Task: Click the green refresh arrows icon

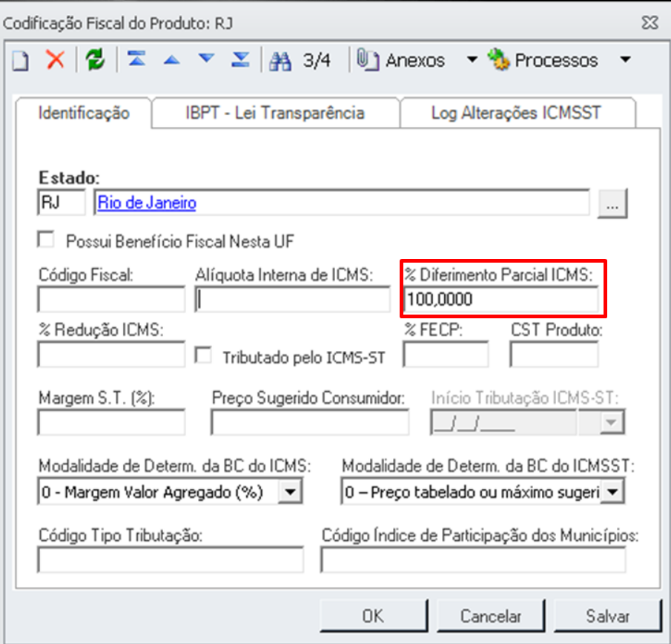Action: coord(95,59)
